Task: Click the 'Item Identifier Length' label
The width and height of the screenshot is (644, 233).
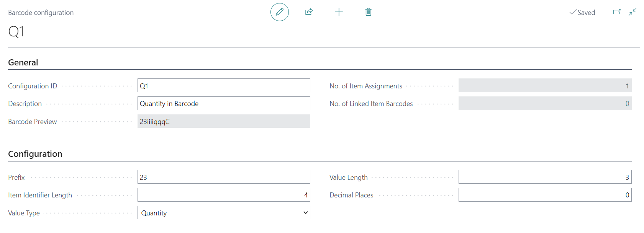Action: [x=40, y=195]
